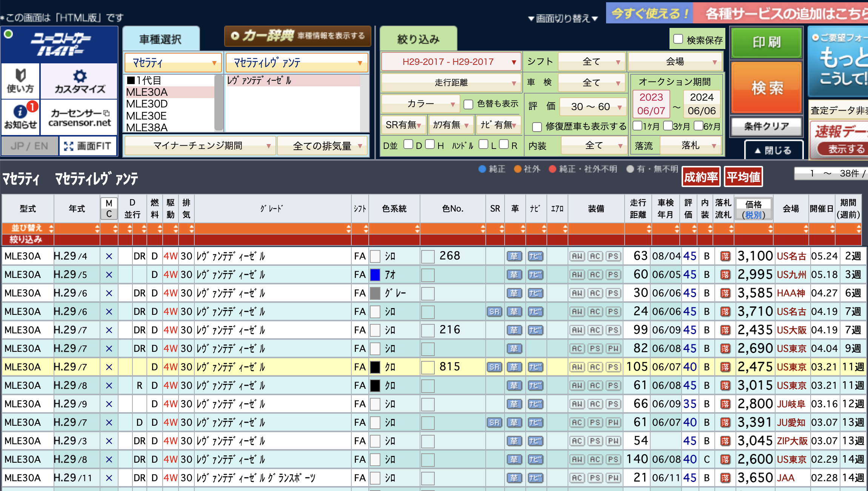The width and height of the screenshot is (868, 491).
Task: Open the H29-2017 year range dropdown
Action: pos(451,62)
